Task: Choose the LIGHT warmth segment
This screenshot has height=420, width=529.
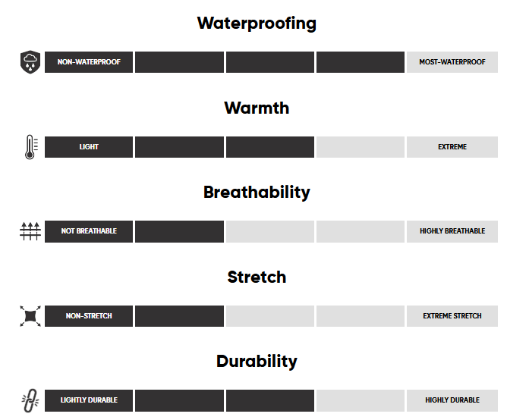Action: [89, 147]
